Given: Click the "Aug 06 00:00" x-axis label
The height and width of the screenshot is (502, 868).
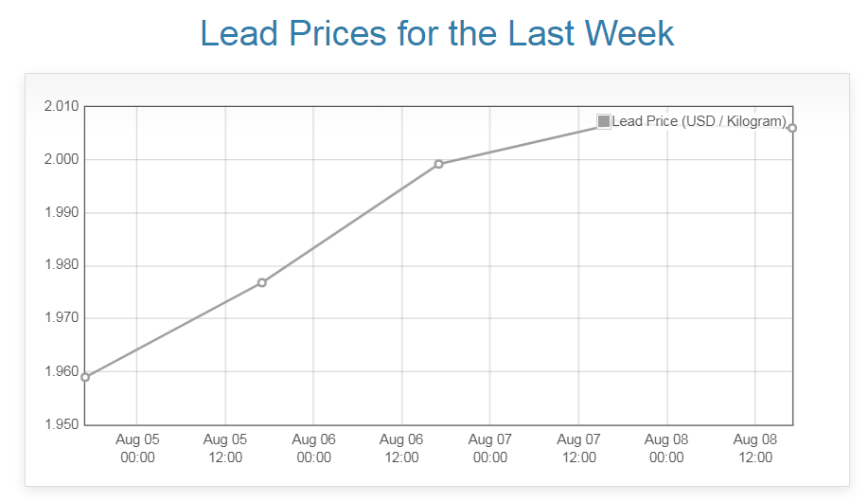Looking at the screenshot, I should [313, 448].
